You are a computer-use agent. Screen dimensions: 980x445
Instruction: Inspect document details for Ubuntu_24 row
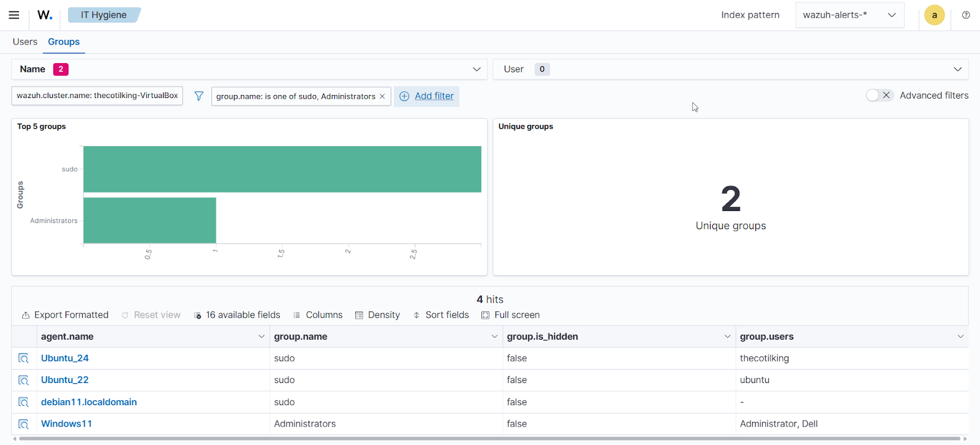(23, 358)
